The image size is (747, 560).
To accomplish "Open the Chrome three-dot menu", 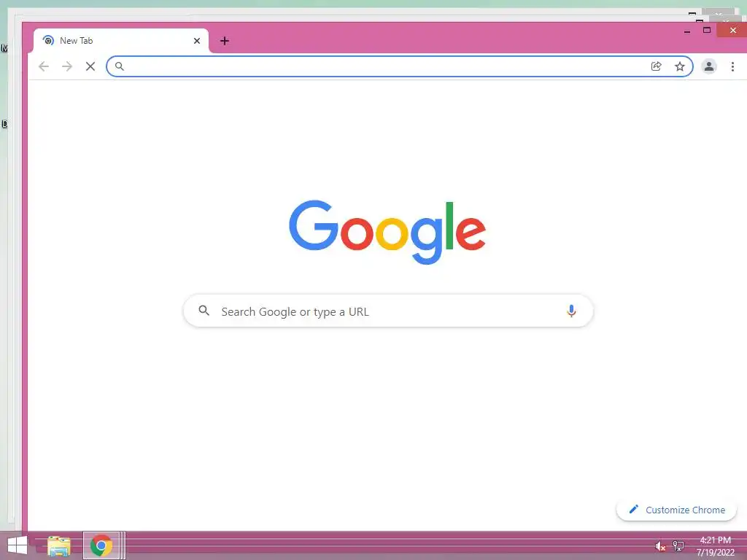I will point(732,66).
